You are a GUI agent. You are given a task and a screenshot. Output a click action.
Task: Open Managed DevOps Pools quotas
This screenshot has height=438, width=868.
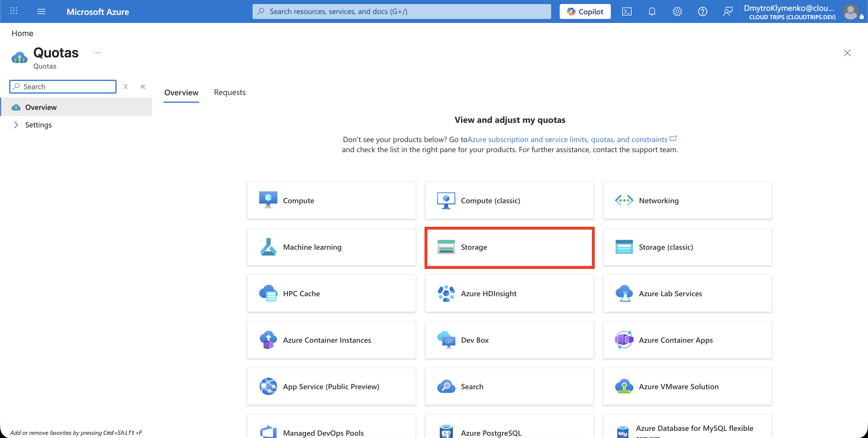click(331, 426)
